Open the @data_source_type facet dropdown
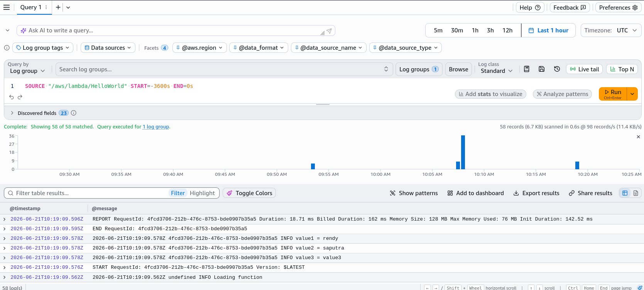Viewport: 644px width, 290px height. tap(406, 48)
